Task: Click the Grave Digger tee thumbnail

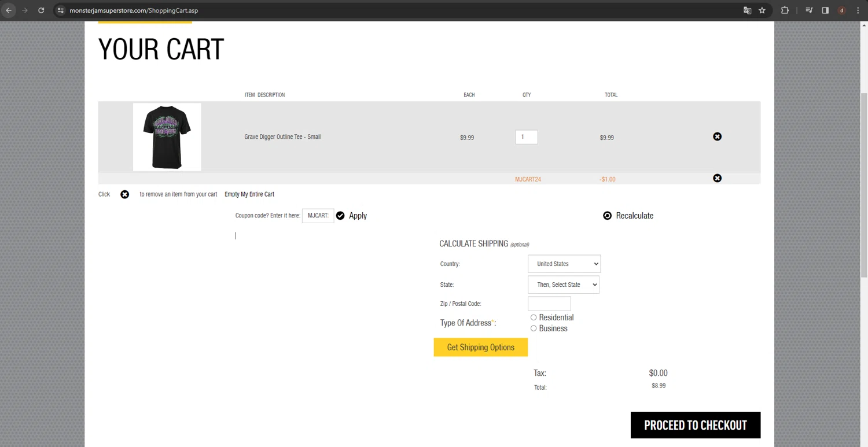Action: pos(167,137)
